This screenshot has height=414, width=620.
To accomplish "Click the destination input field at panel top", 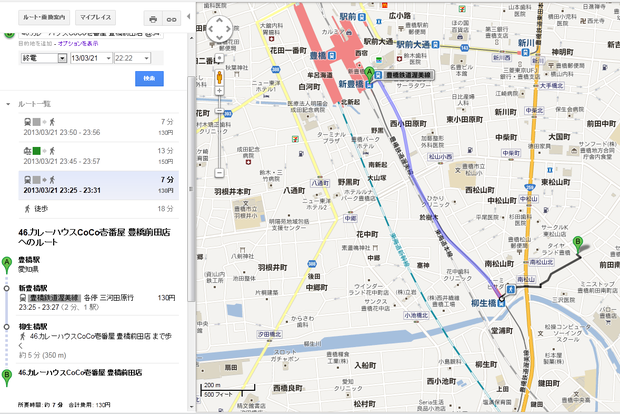I will [x=91, y=34].
